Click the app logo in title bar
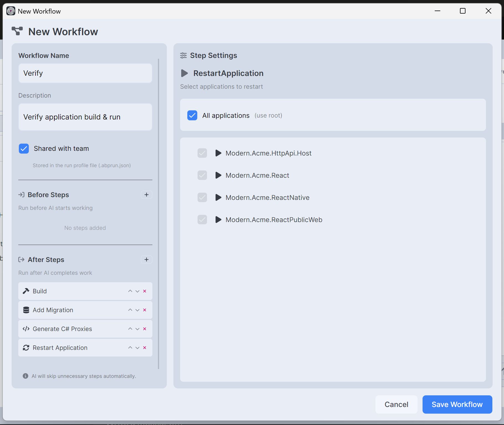The width and height of the screenshot is (504, 425). (x=11, y=11)
